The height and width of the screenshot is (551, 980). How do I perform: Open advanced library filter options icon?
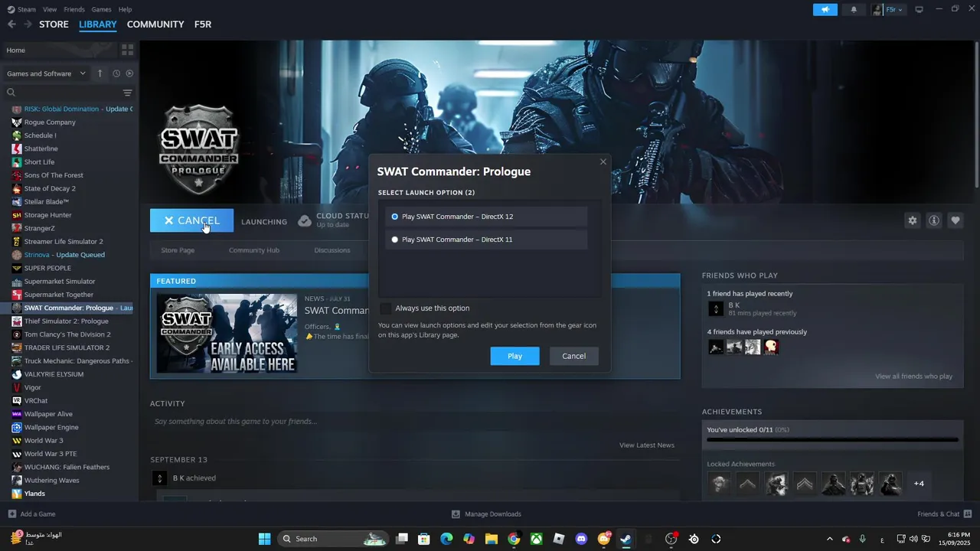pos(128,93)
